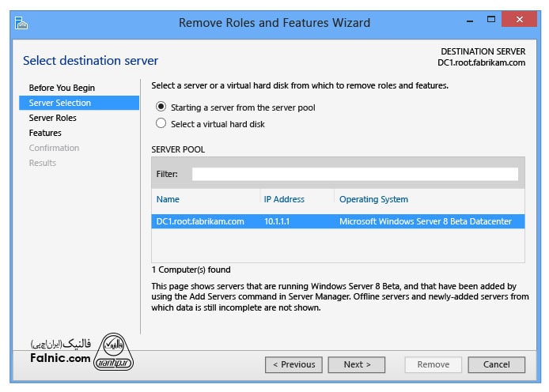Click inside the Filter text box
The image size is (549, 392).
pos(354,174)
